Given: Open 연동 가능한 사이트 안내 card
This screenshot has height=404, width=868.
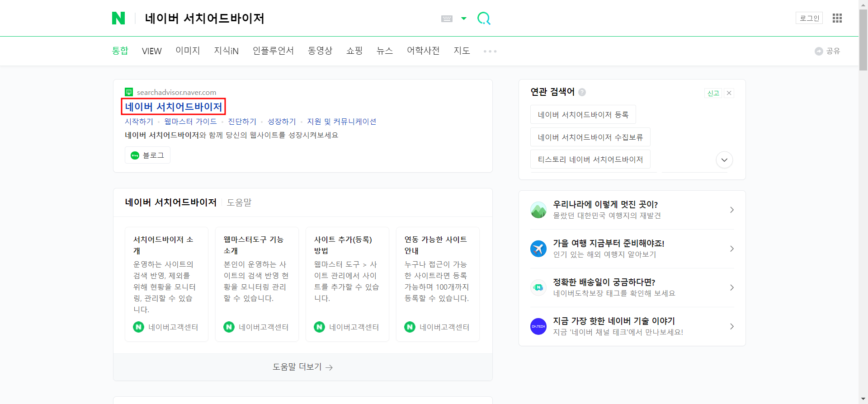Looking at the screenshot, I should coord(438,284).
